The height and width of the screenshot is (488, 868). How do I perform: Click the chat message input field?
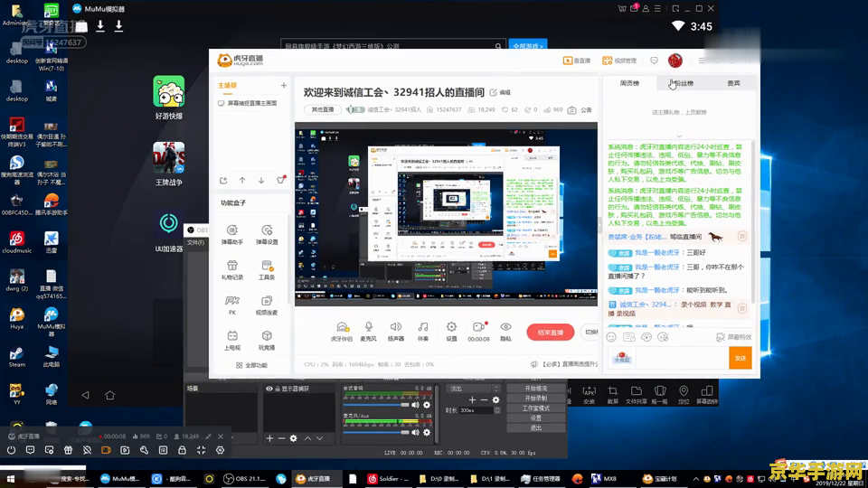tap(682, 358)
